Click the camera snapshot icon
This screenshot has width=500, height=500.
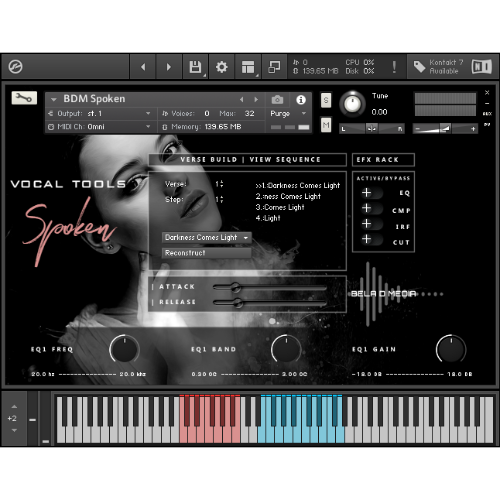pos(277,100)
